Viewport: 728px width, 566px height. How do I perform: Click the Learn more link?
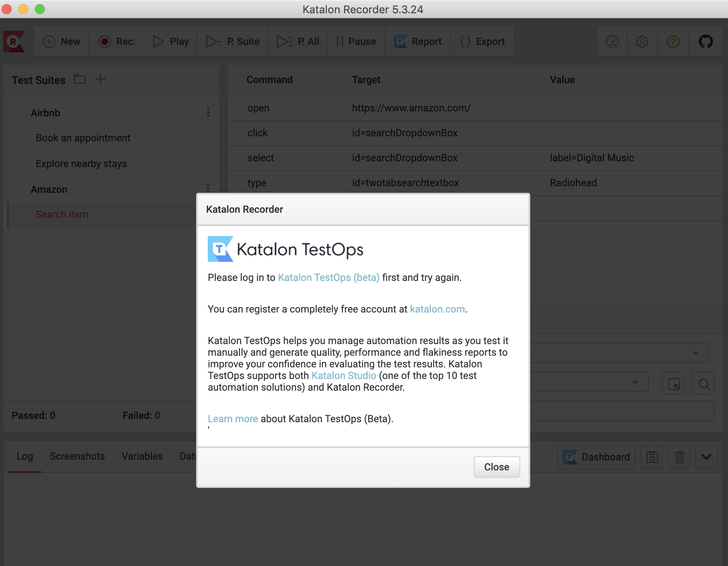[x=233, y=419]
